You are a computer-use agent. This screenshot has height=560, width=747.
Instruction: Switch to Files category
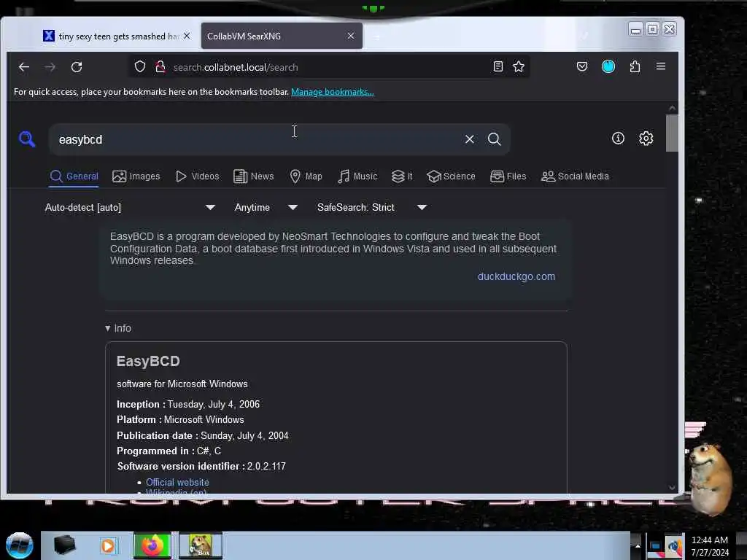[508, 176]
